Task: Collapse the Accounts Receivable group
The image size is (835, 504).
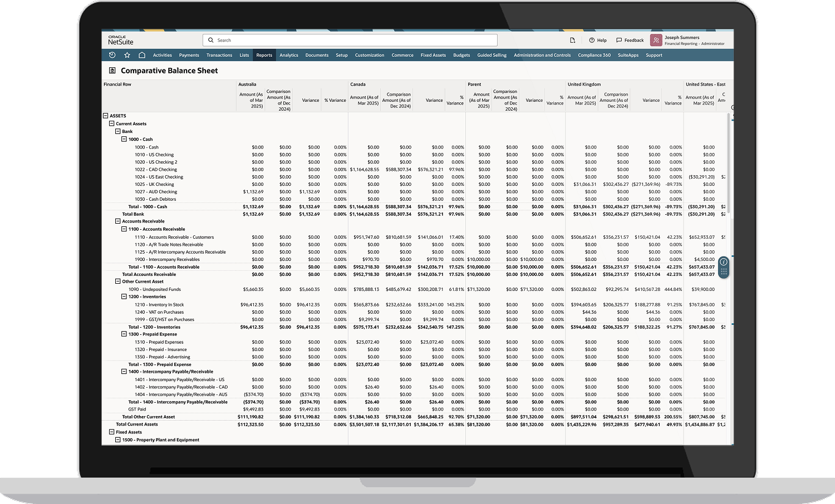Action: pyautogui.click(x=117, y=221)
